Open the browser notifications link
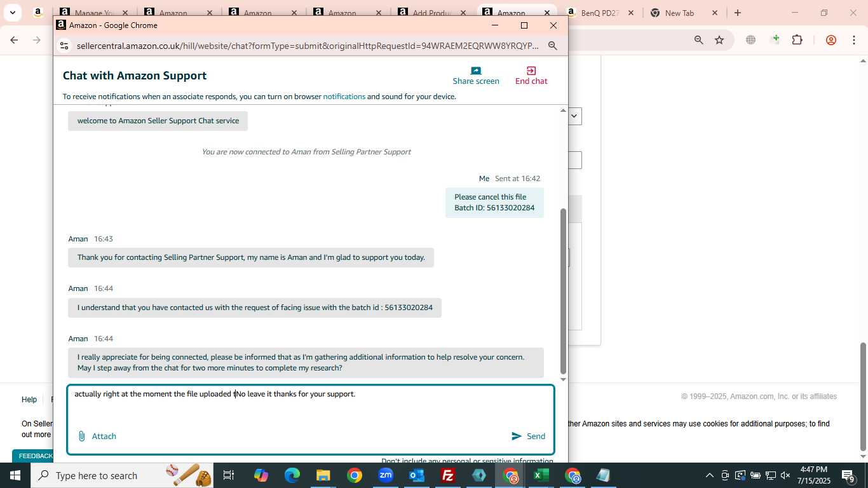 click(344, 97)
